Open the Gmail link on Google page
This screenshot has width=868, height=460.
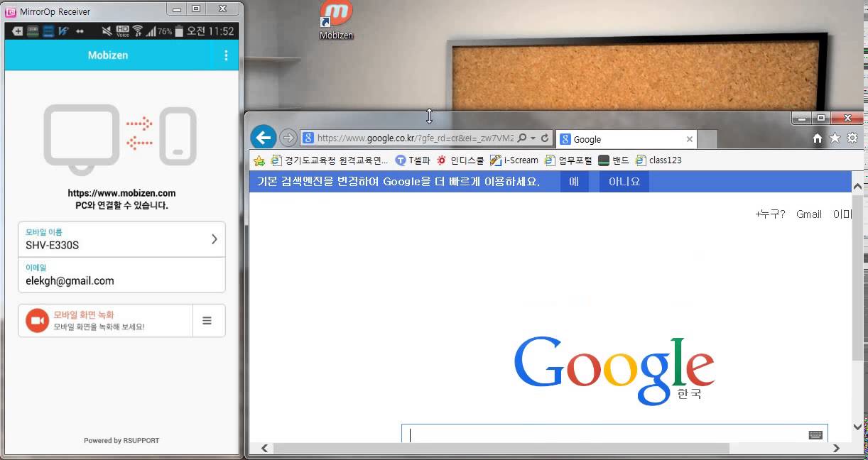tap(808, 214)
